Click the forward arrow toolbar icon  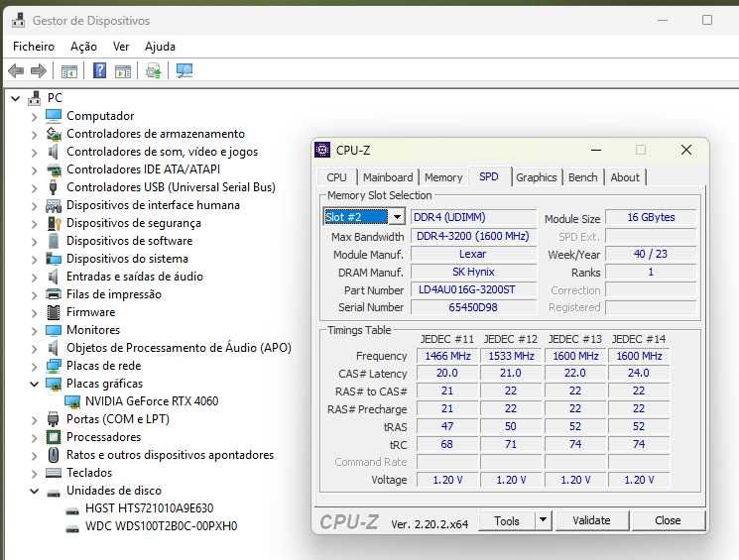38,71
